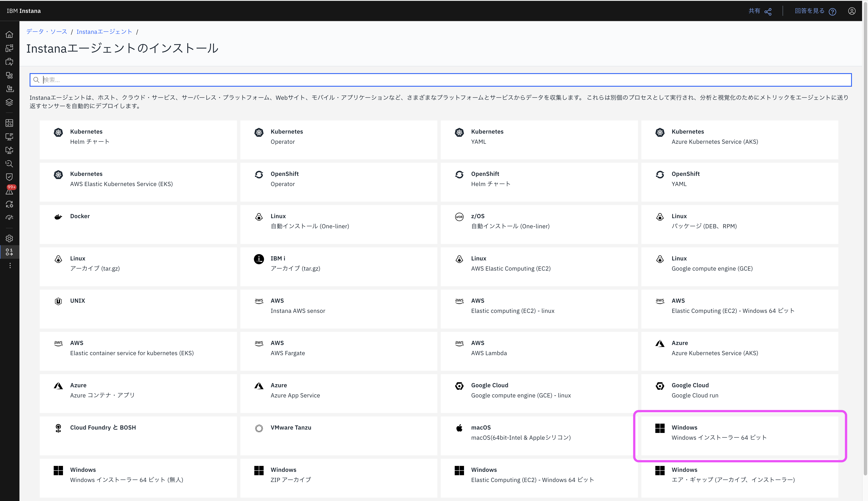Select the Docker agent tile
This screenshot has width=868, height=501.
[x=138, y=224]
